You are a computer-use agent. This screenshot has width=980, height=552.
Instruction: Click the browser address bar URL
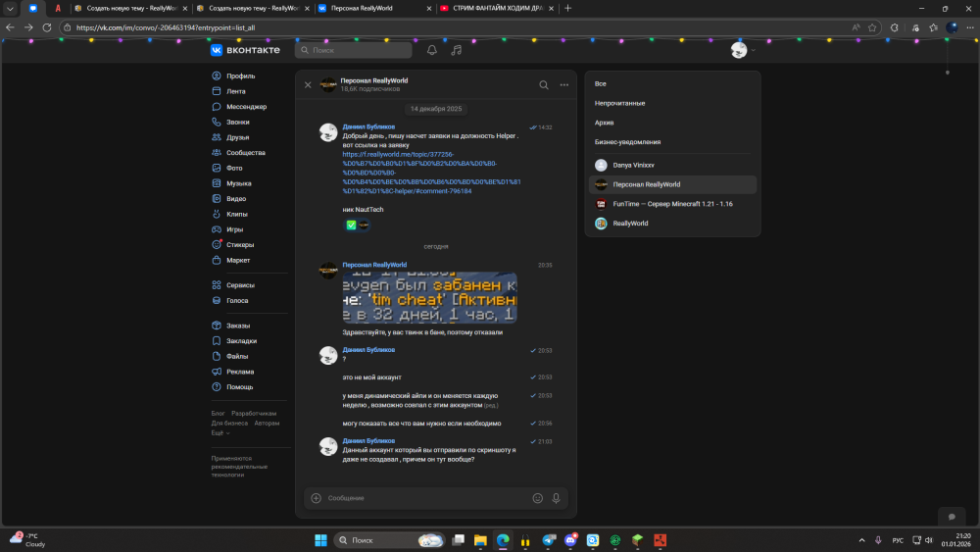166,27
